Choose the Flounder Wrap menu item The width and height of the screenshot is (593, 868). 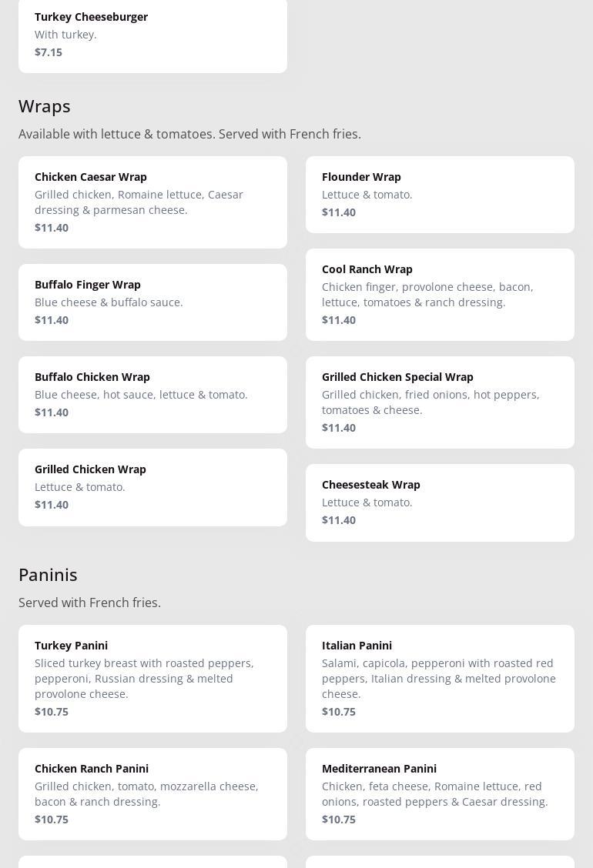pos(440,195)
